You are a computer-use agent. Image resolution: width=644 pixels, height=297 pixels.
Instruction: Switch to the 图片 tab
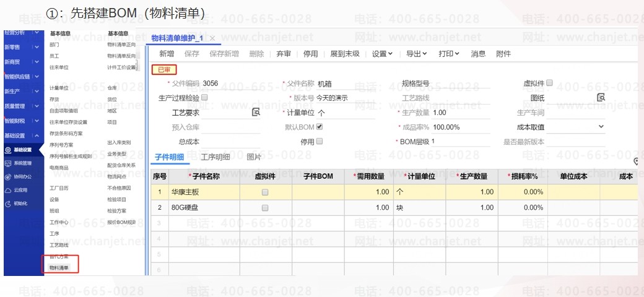(x=253, y=157)
